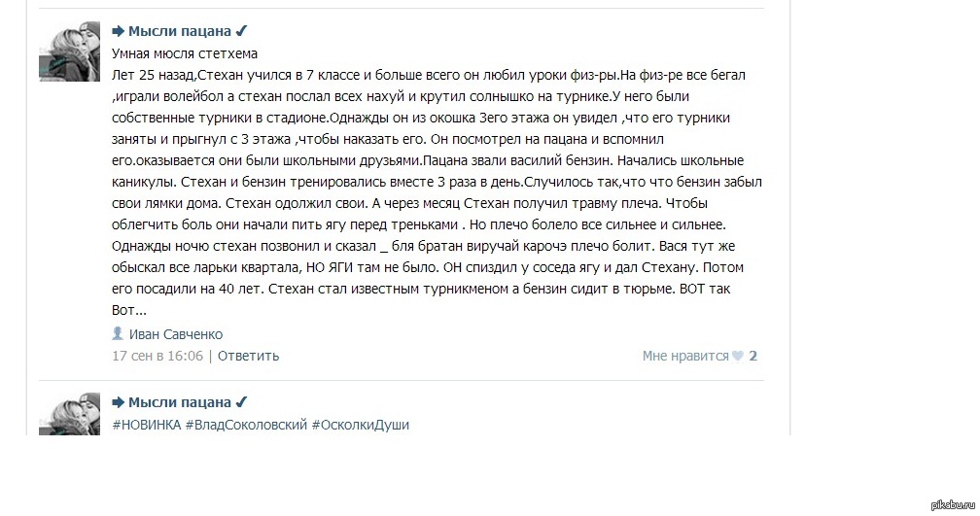This screenshot has height=516, width=980.
Task: Reply with the Ответить link
Action: point(248,356)
